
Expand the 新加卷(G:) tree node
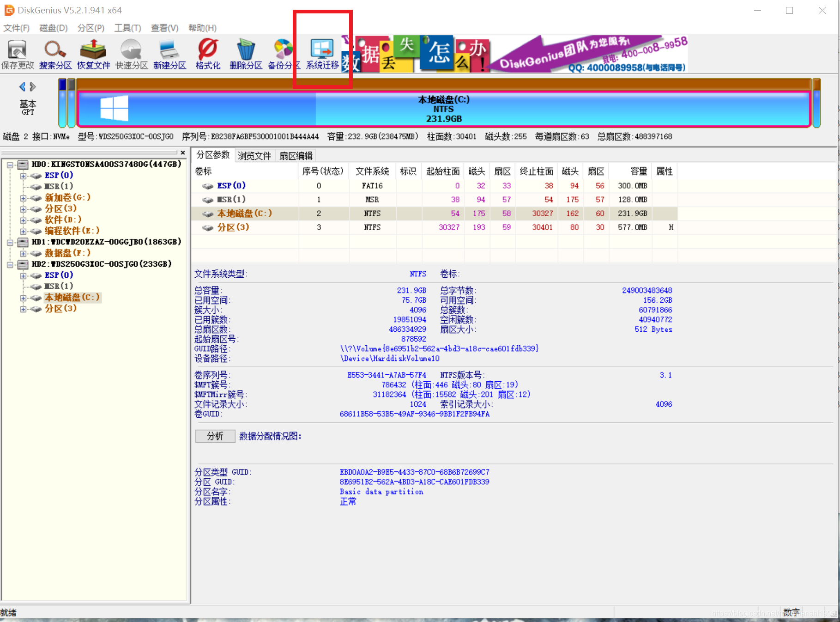pyautogui.click(x=23, y=198)
